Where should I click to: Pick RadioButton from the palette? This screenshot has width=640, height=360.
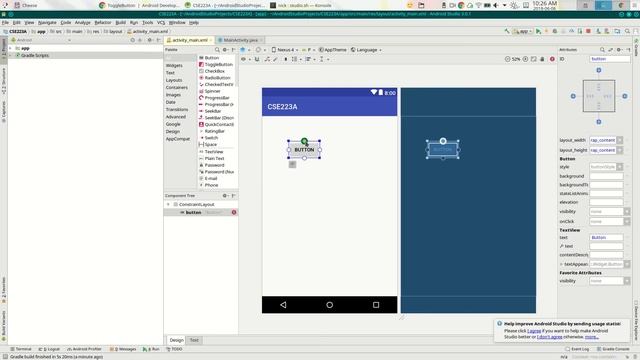(x=215, y=78)
